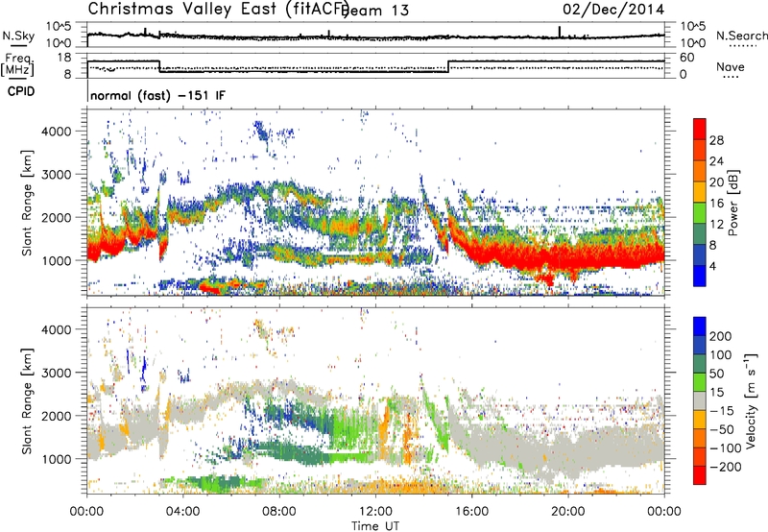Viewport: 768px width, 532px height.
Task: Click the N.Sky noise line plot
Action: [x=375, y=36]
